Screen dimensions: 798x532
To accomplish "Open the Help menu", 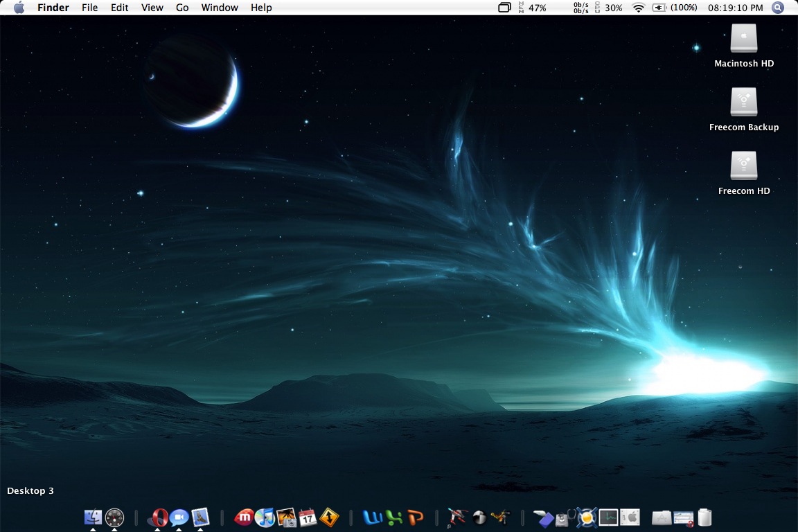I will click(x=261, y=8).
